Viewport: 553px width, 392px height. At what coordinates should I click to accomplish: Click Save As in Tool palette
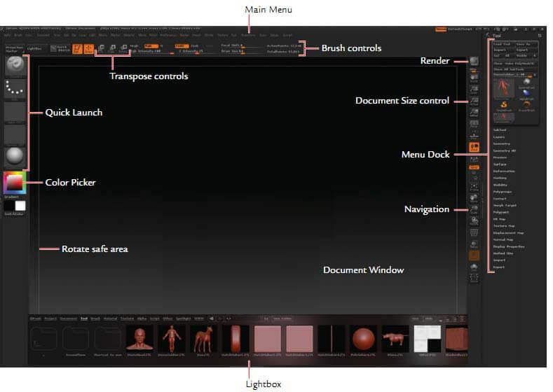tap(526, 44)
